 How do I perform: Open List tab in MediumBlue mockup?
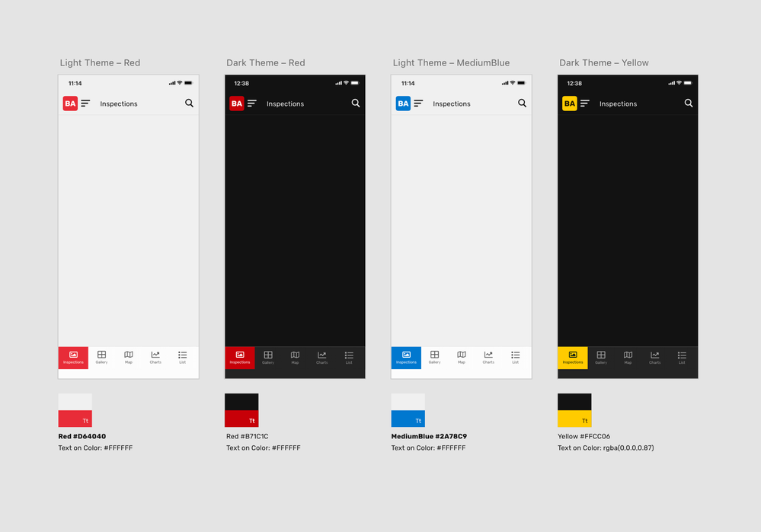click(x=516, y=358)
